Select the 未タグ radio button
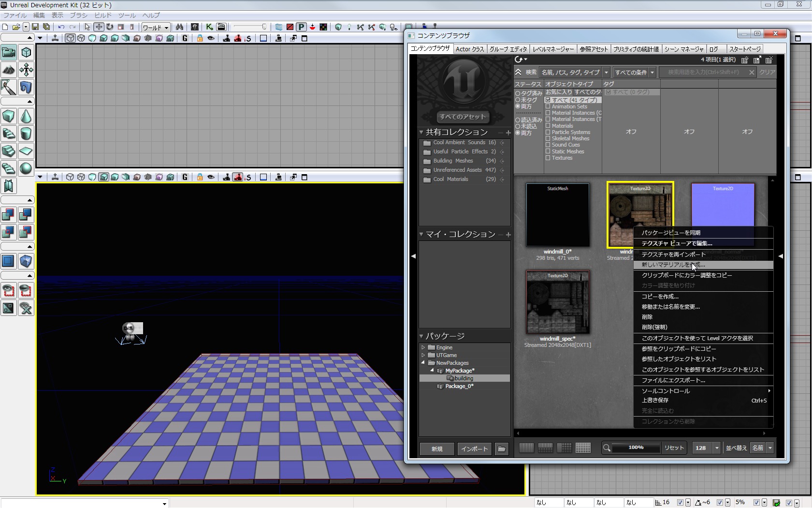This screenshot has width=812, height=508. pos(518,100)
